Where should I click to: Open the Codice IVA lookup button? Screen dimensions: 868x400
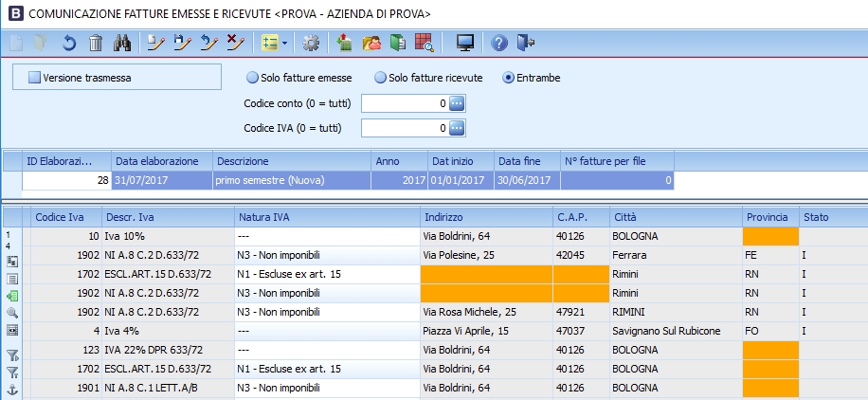click(457, 129)
